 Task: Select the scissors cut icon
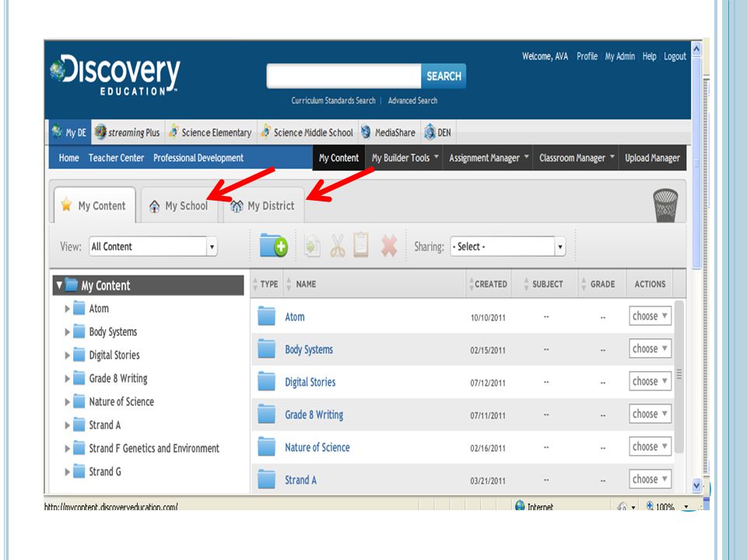[x=338, y=247]
